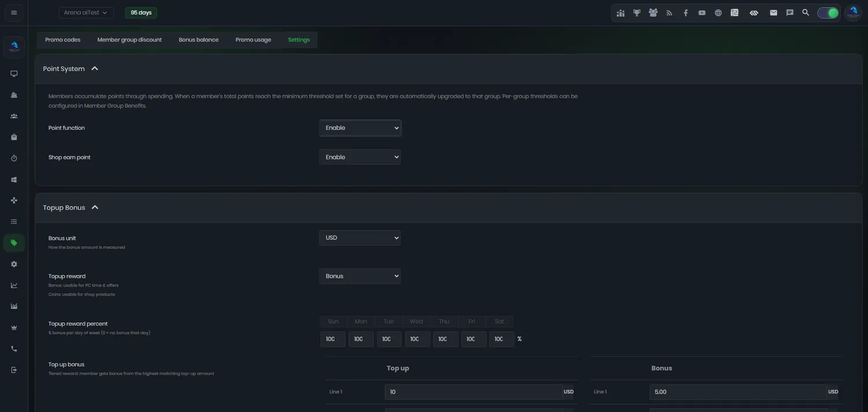Viewport: 868px width, 412px height.
Task: Click the sidebar gamepad icon
Action: click(x=14, y=200)
